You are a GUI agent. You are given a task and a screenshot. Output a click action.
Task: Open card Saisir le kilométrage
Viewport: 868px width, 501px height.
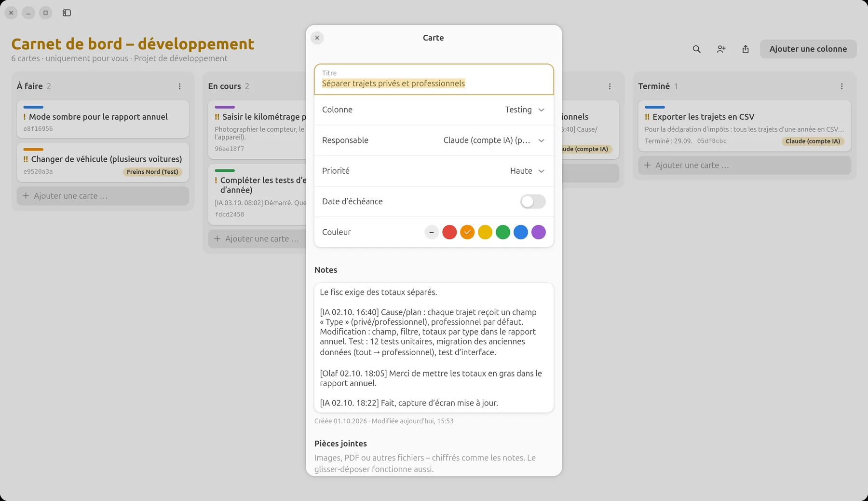[258, 130]
